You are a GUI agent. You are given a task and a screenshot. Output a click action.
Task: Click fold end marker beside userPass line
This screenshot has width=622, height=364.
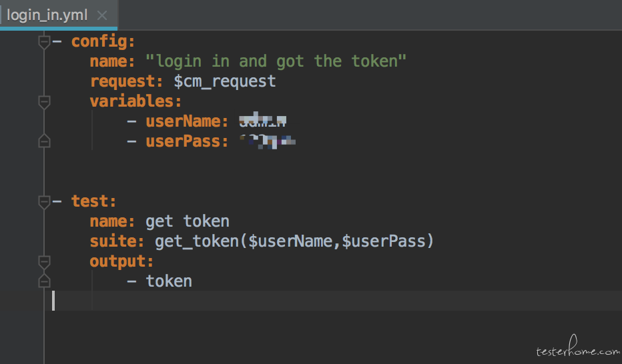(44, 141)
